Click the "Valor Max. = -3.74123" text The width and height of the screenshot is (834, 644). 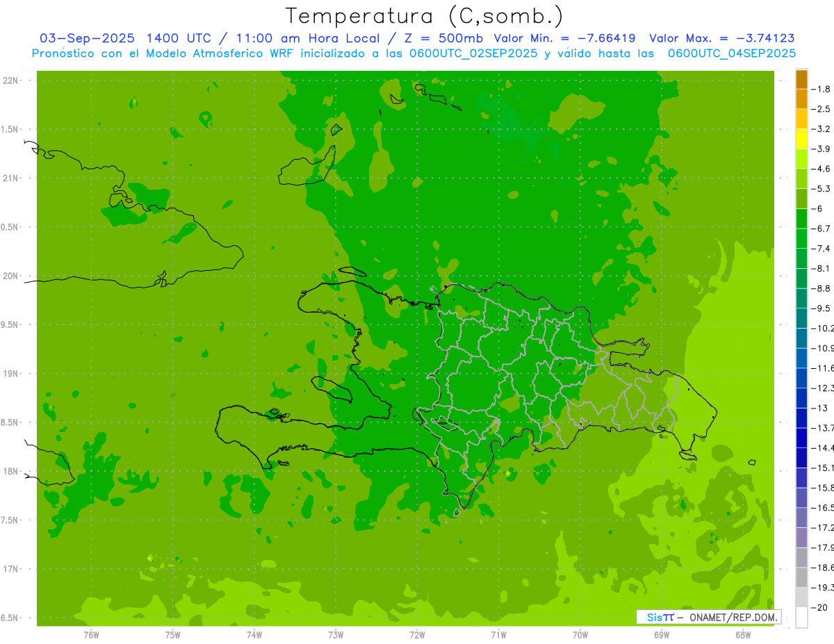coord(722,38)
